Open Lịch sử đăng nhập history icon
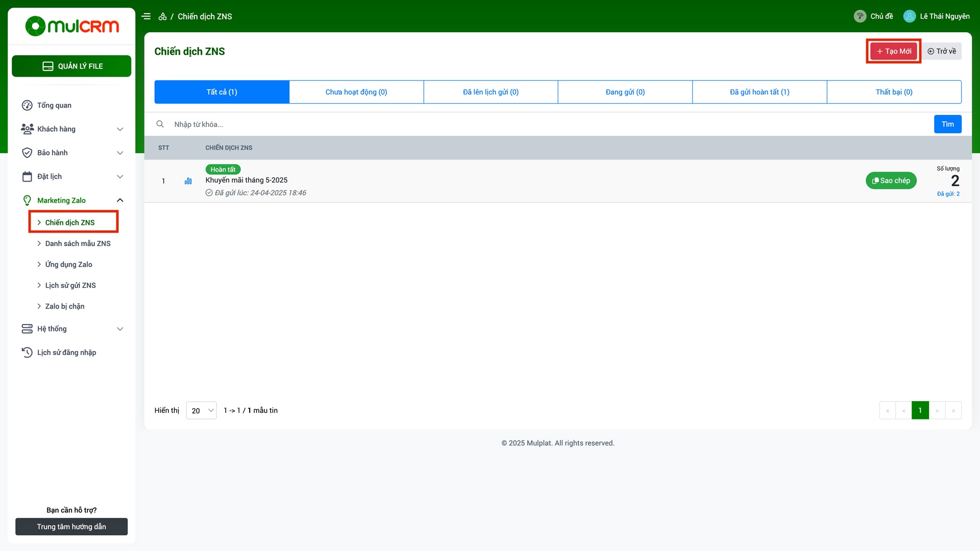Viewport: 980px width, 551px height. (27, 353)
